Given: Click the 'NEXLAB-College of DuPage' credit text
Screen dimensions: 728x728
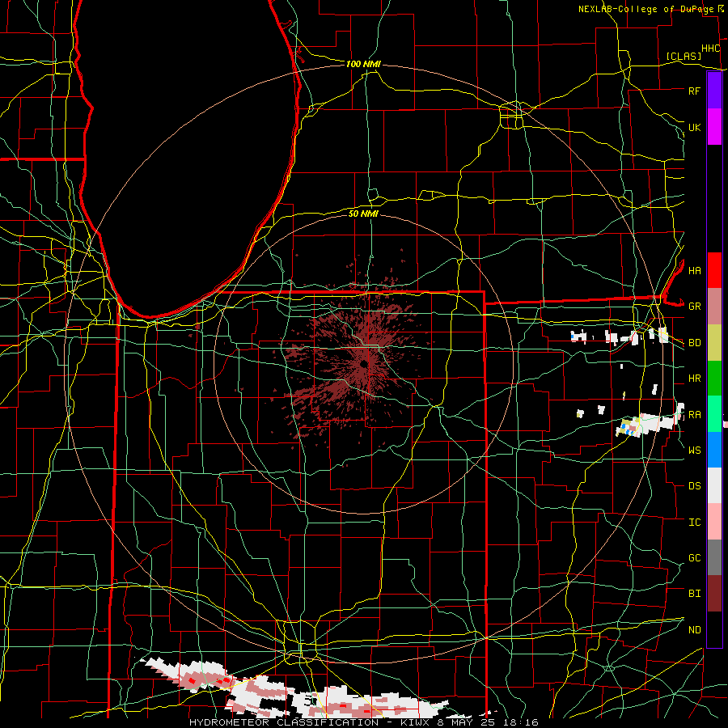Looking at the screenshot, I should click(645, 9).
